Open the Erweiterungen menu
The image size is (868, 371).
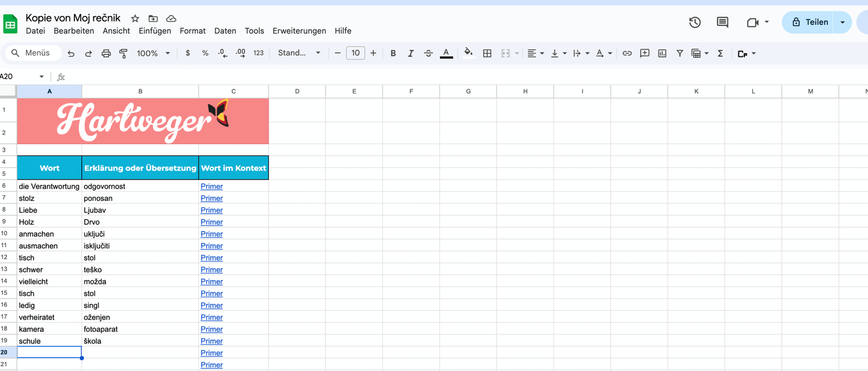point(299,31)
